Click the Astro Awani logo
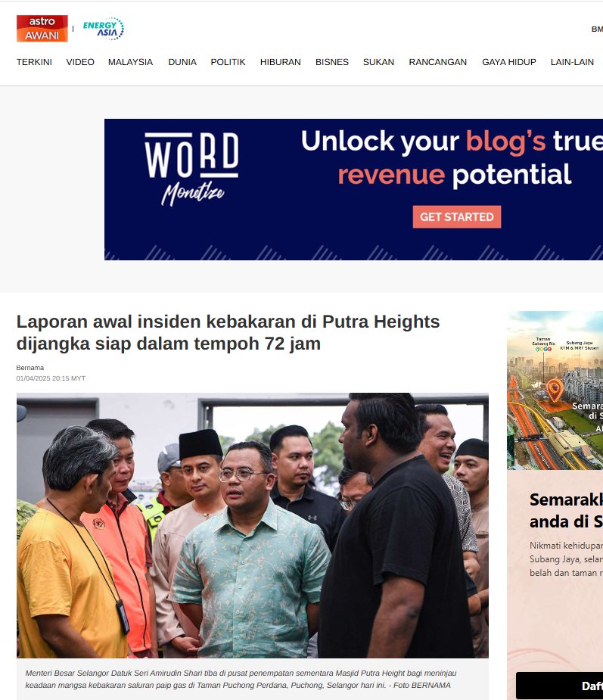 pos(42,29)
